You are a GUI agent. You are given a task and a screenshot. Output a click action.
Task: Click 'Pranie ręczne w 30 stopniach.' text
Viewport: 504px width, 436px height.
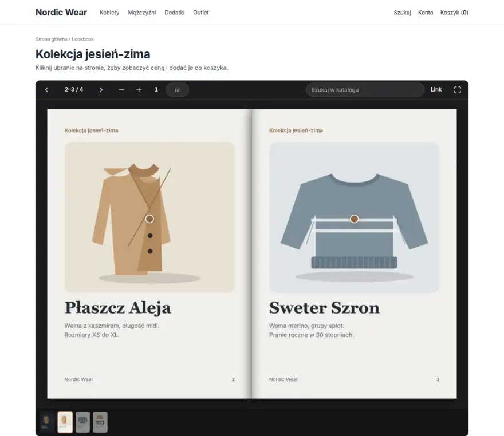[312, 335]
